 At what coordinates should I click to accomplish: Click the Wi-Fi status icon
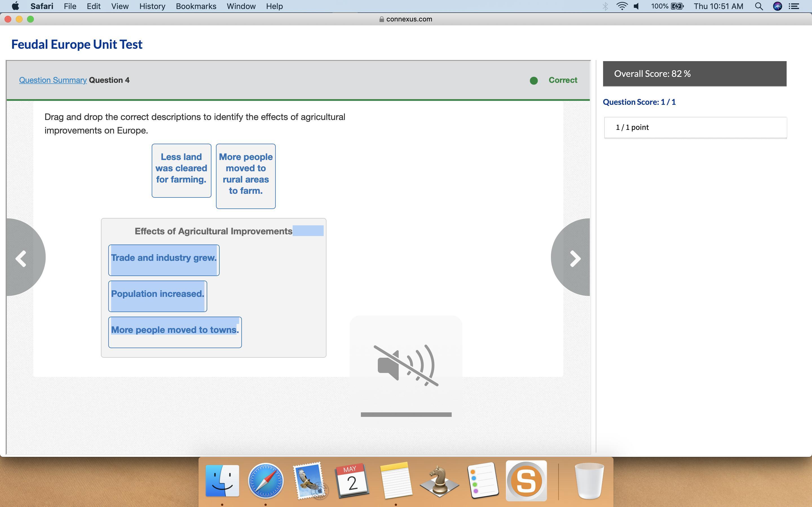click(622, 6)
